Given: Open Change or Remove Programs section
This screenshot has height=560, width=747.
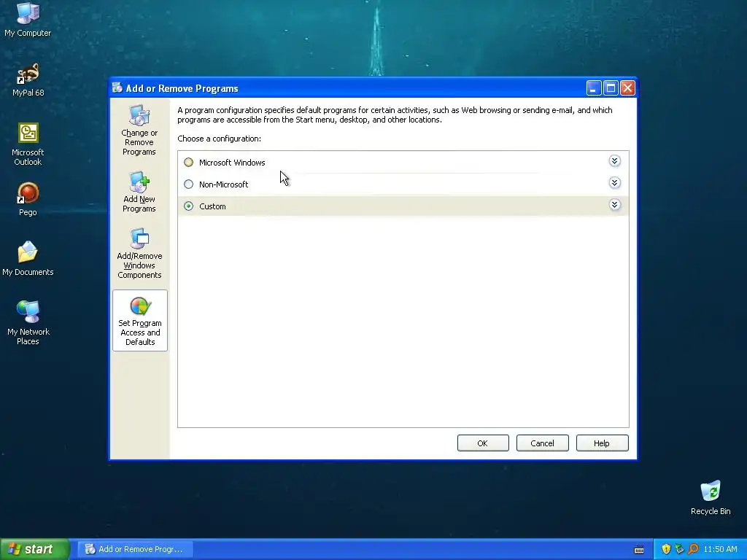Looking at the screenshot, I should coord(139,130).
